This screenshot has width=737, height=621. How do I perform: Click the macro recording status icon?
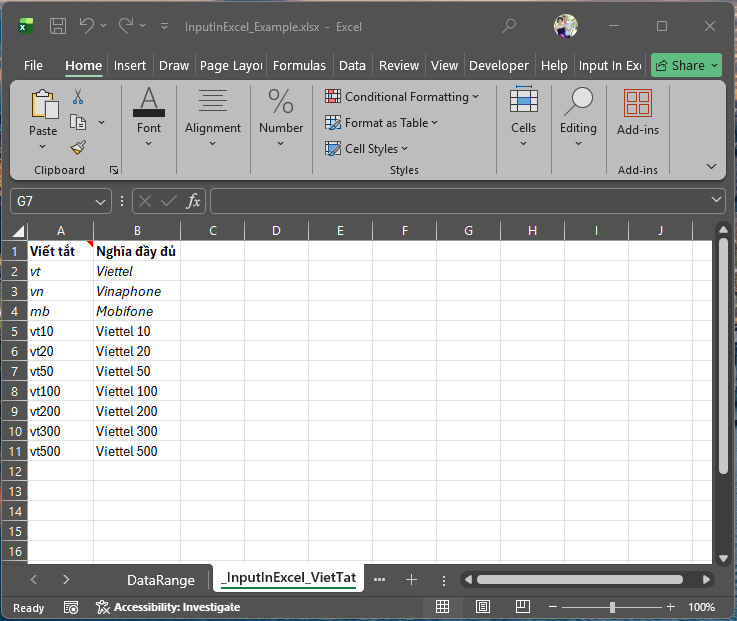coord(71,607)
